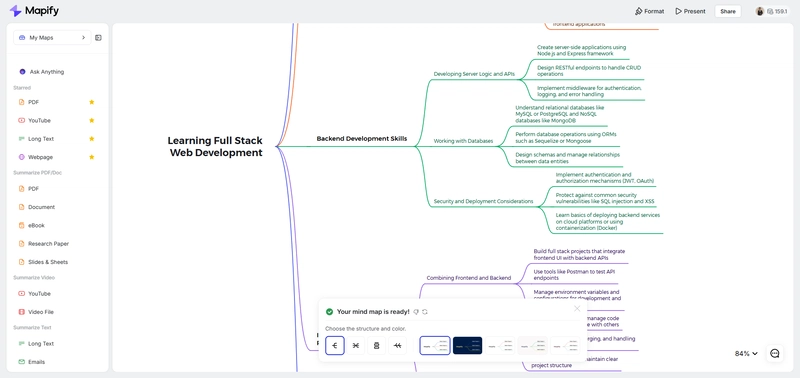This screenshot has width=800, height=378.
Task: Select Document summarizer
Action: 41,207
